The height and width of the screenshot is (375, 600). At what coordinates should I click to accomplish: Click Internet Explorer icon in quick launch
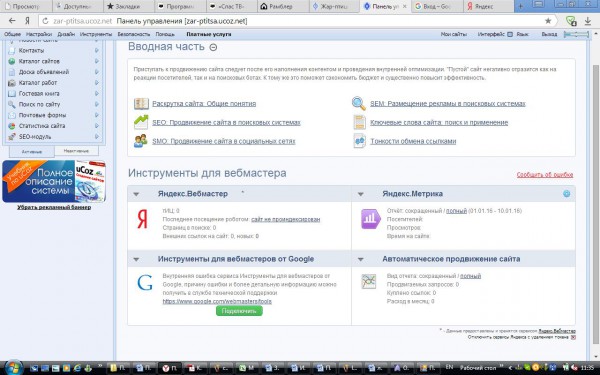click(x=77, y=368)
